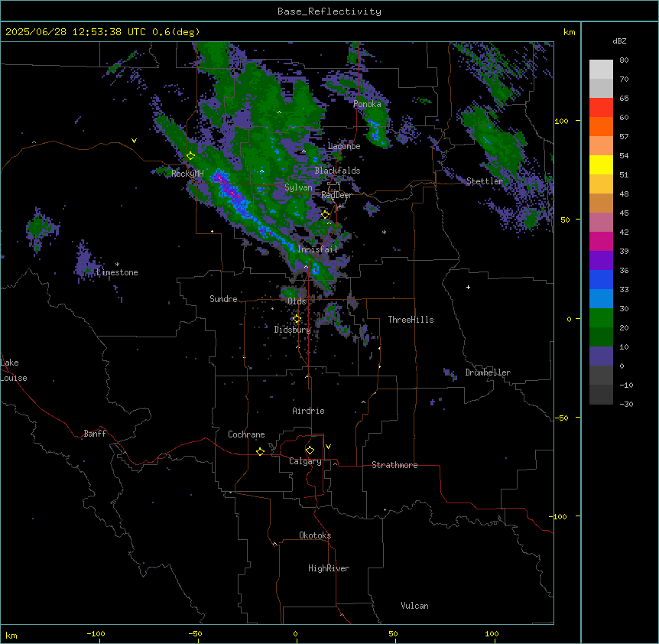659x644 pixels.
Task: Click the -30 dBZ legend value
Action: click(626, 404)
